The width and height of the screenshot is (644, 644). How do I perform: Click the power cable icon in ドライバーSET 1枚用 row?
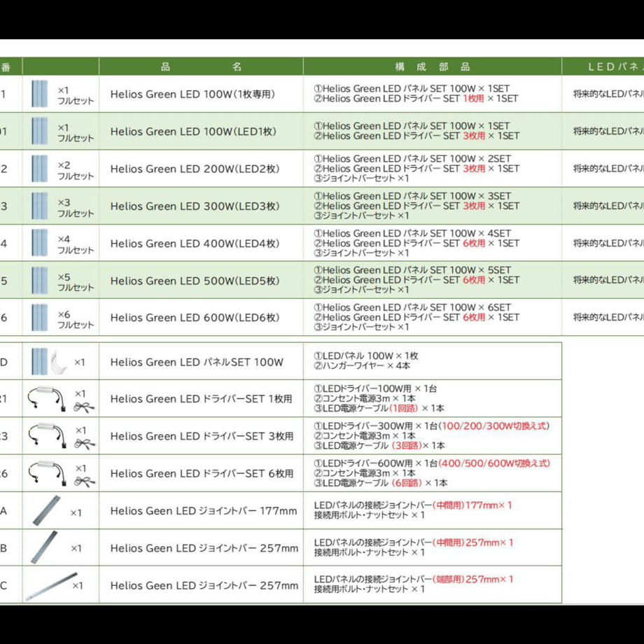[84, 407]
